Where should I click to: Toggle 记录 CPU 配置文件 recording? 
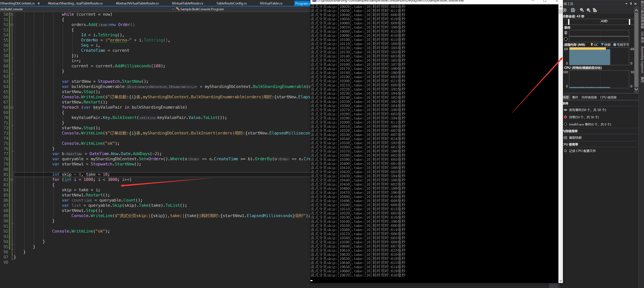(x=582, y=151)
